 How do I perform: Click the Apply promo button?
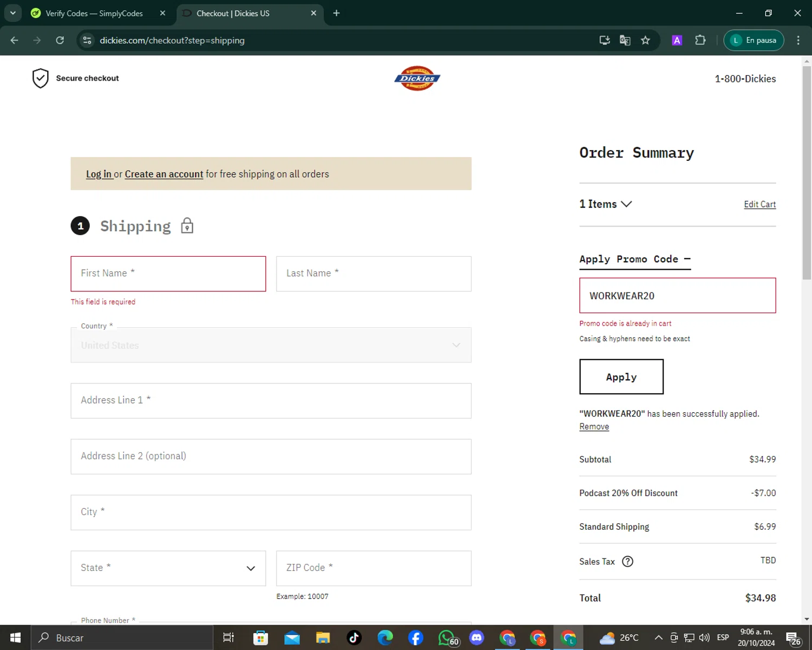click(x=621, y=376)
